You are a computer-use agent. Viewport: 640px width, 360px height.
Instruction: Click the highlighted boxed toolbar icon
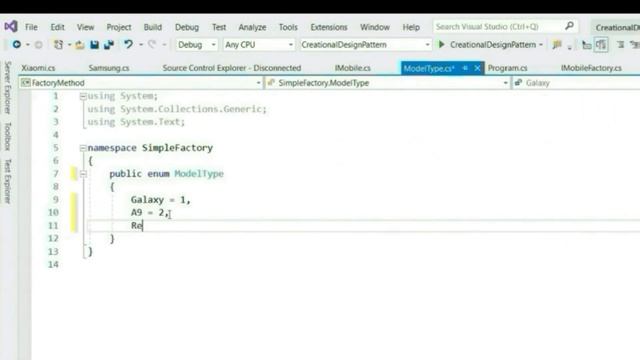pyautogui.click(x=601, y=44)
